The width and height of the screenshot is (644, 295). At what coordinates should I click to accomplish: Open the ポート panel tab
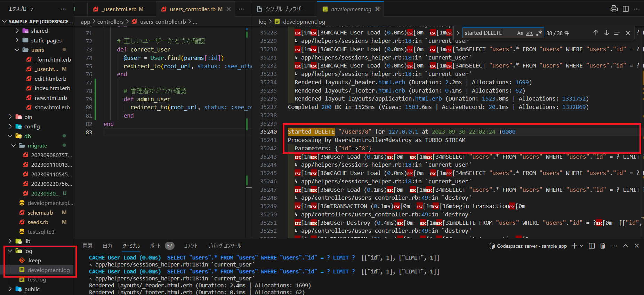[155, 246]
